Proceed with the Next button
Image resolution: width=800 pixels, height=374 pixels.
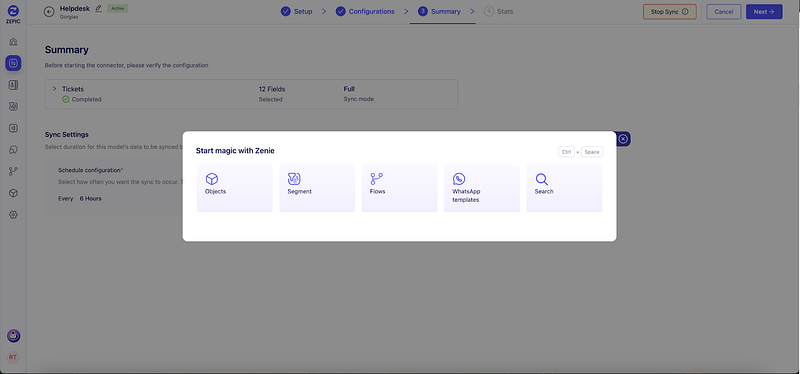click(x=764, y=12)
